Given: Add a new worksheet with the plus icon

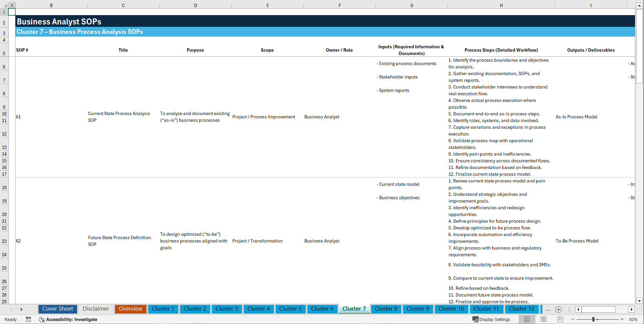Looking at the screenshot, I should [558, 309].
